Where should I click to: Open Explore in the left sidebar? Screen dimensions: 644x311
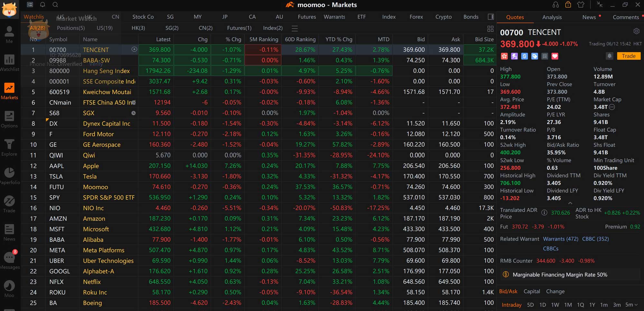(x=9, y=148)
